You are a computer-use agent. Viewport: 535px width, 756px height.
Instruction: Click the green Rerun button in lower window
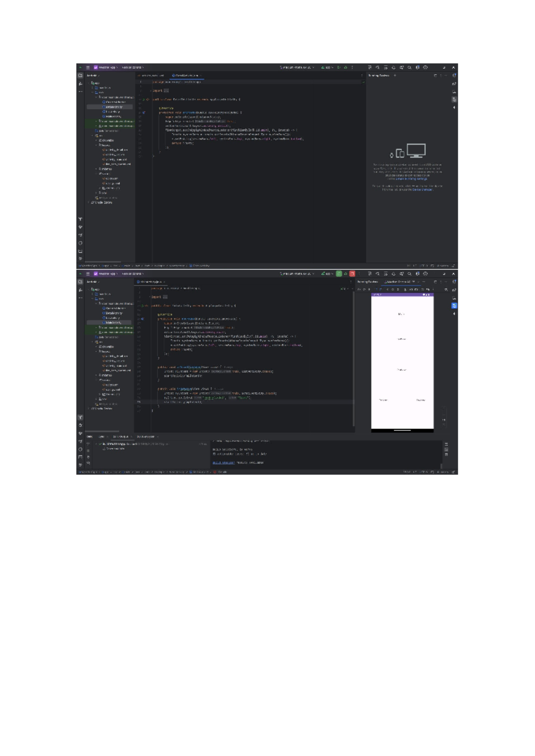339,274
